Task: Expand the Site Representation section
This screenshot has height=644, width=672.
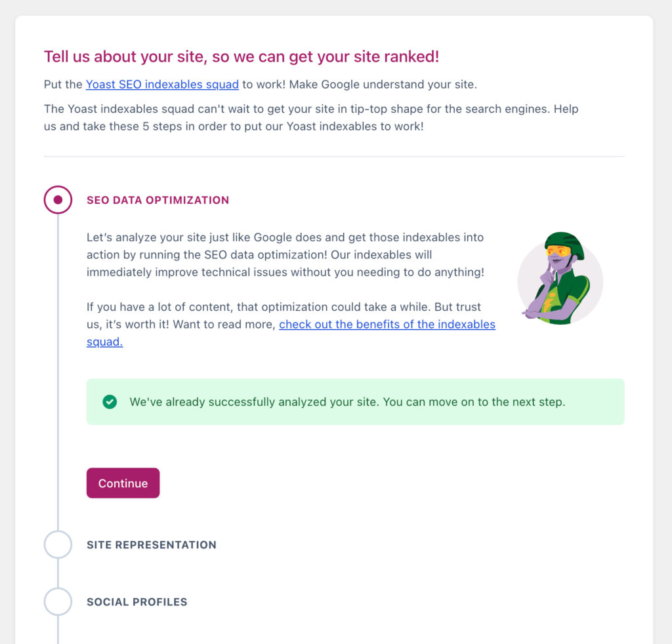Action: click(151, 544)
